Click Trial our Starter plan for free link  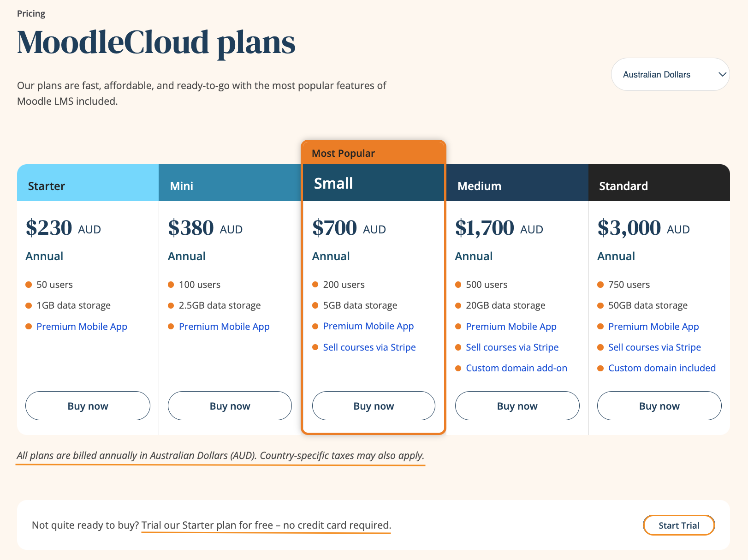click(x=266, y=525)
